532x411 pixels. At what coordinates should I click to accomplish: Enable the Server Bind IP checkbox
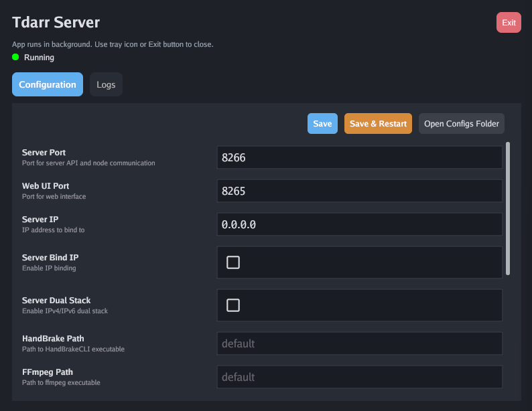tap(233, 262)
